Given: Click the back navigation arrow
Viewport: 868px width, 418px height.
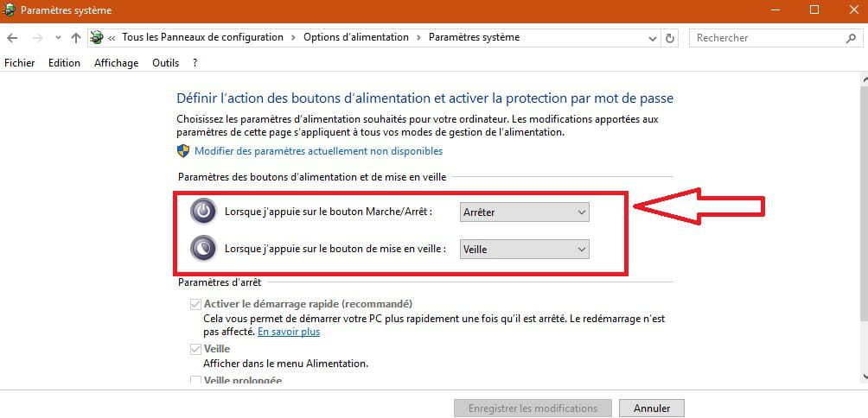Looking at the screenshot, I should (11, 38).
